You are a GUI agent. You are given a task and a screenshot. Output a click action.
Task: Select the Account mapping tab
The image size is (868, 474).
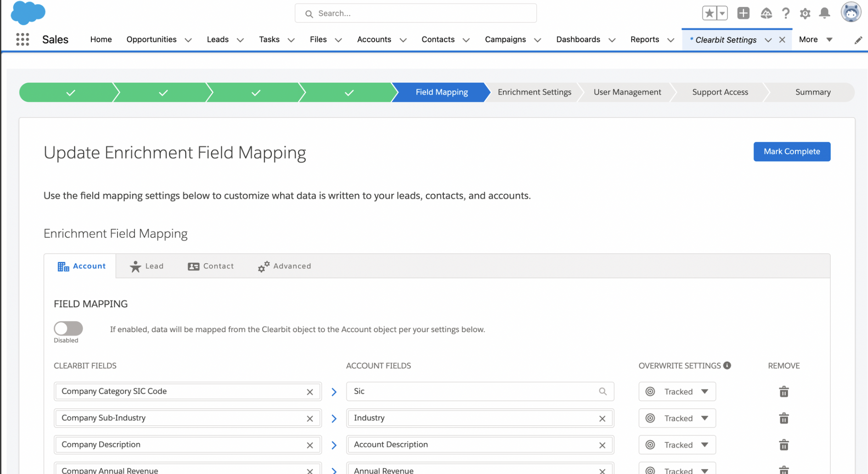(81, 266)
